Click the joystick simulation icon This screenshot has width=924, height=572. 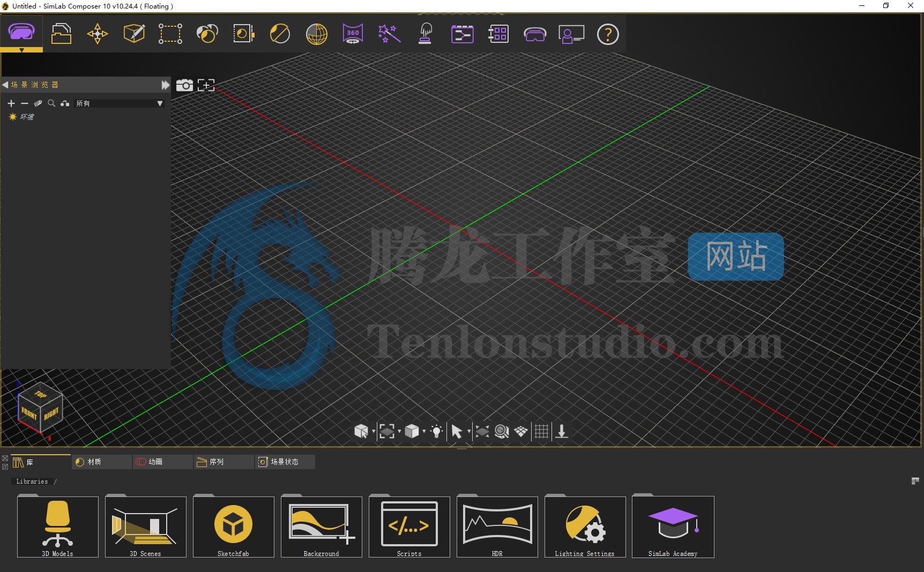click(426, 34)
